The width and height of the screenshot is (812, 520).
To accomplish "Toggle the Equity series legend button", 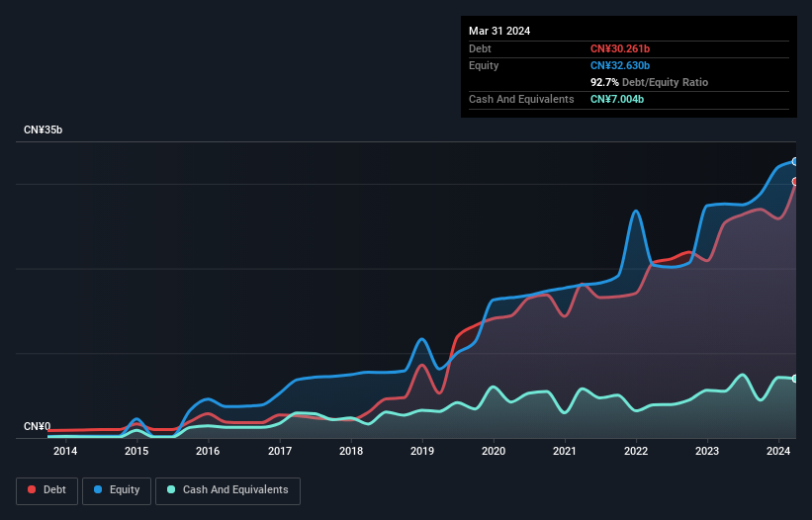I will [x=118, y=490].
